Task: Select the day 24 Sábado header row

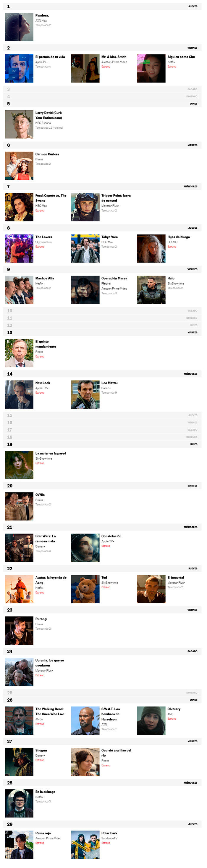Action: click(102, 651)
